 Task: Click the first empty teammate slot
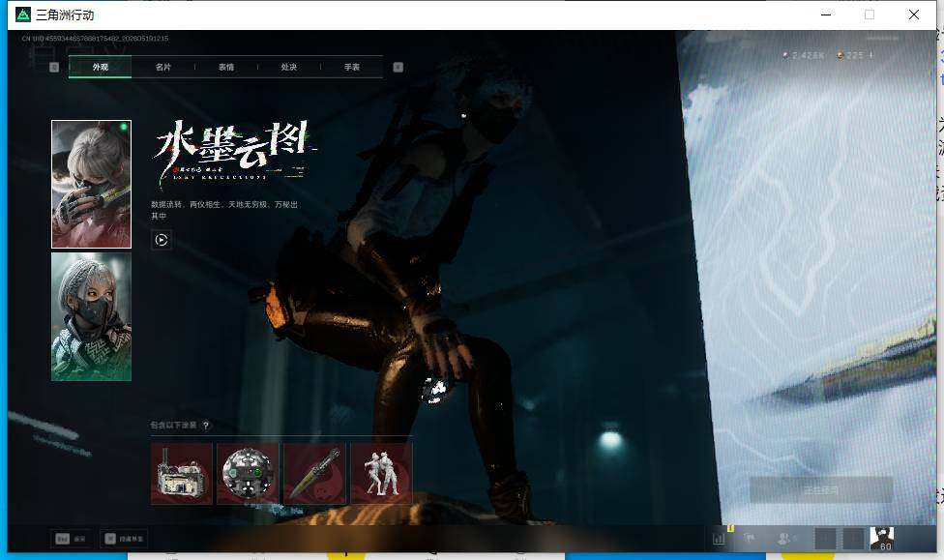click(825, 539)
